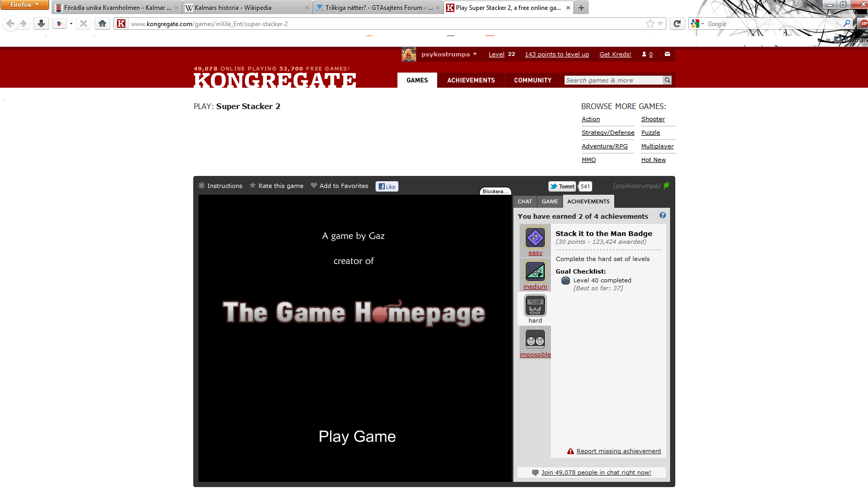Screen dimensions: 868x497
Task: Switch to the GAME panel tab
Action: (550, 202)
